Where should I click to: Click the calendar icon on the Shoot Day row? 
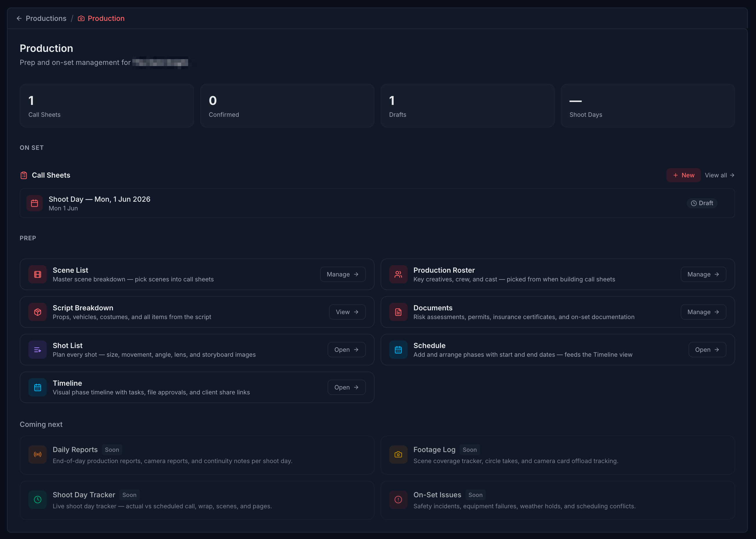click(x=34, y=203)
